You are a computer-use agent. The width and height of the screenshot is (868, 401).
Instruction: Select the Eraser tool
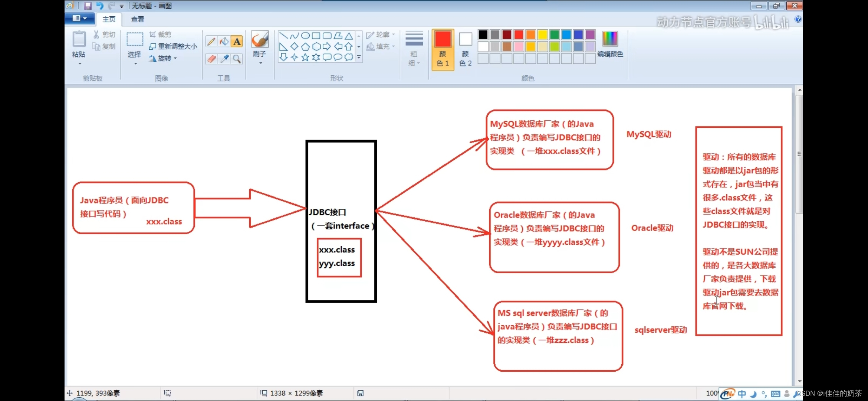(211, 59)
